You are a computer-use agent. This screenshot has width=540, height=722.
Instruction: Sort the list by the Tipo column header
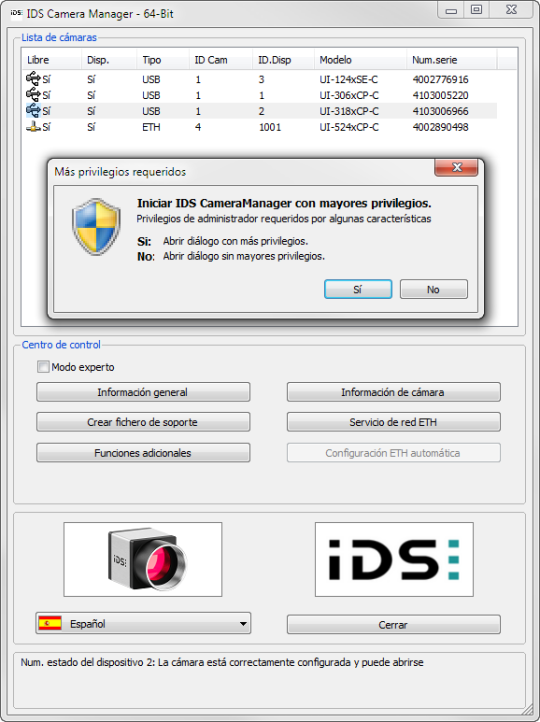[x=163, y=60]
